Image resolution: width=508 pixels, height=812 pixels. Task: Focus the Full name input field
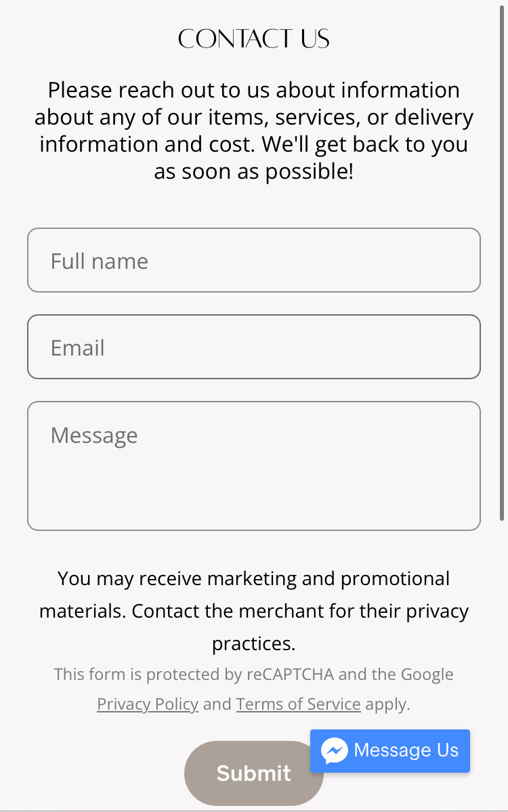click(x=254, y=261)
